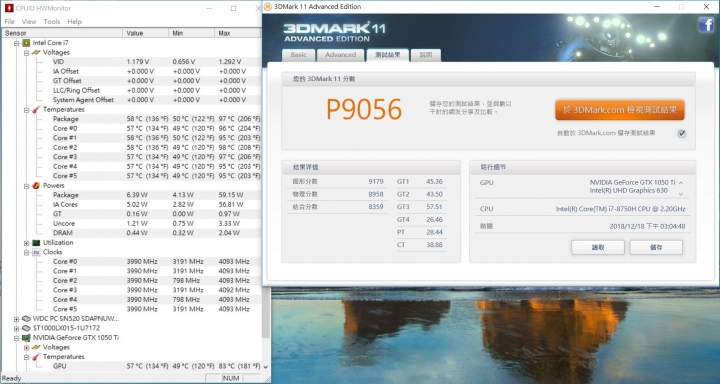
Task: Click the Value column header
Action: pos(146,33)
